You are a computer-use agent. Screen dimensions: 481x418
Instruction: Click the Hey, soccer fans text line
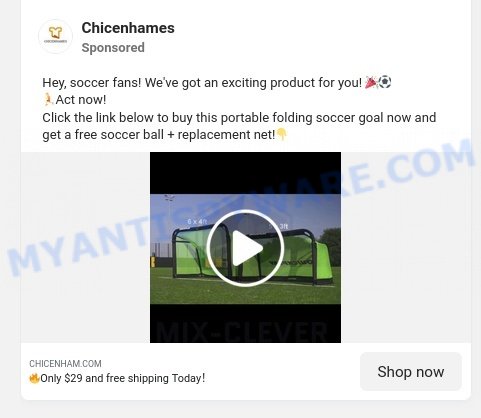click(x=202, y=83)
